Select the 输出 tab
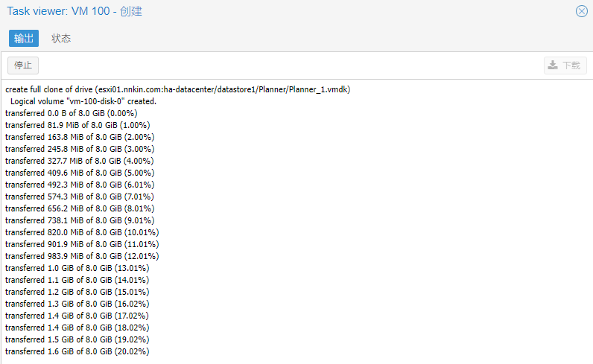Screen dimensions: 593x364 (x=24, y=39)
